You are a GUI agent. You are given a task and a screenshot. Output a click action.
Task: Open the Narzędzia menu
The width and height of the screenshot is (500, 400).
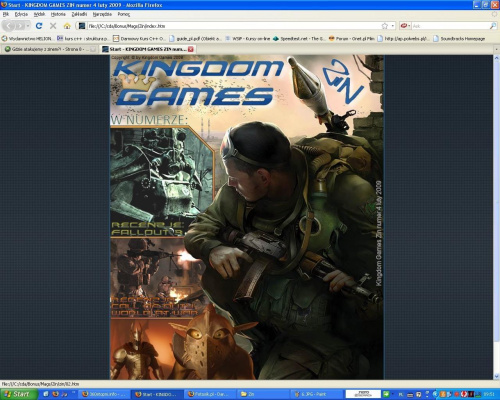[x=102, y=14]
